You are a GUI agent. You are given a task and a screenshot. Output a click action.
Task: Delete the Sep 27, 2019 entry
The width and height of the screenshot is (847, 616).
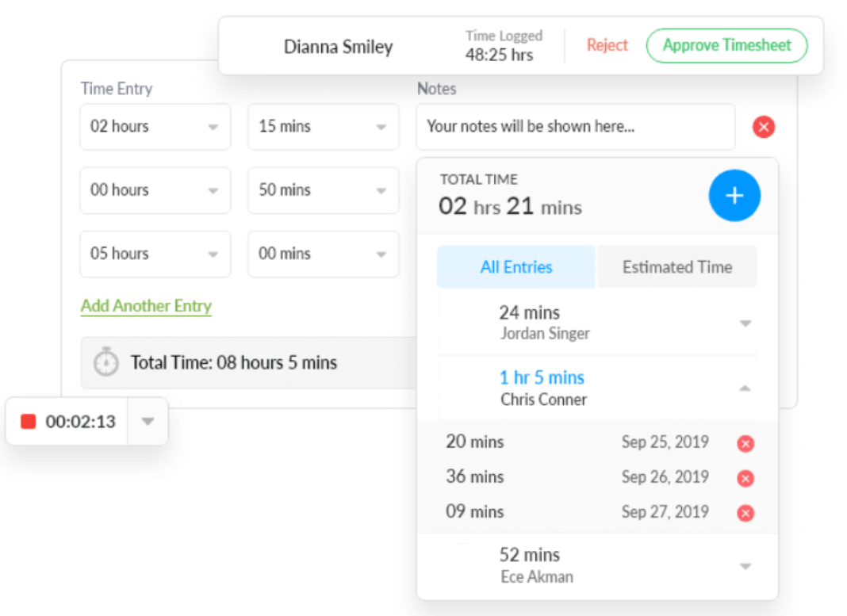(x=745, y=513)
